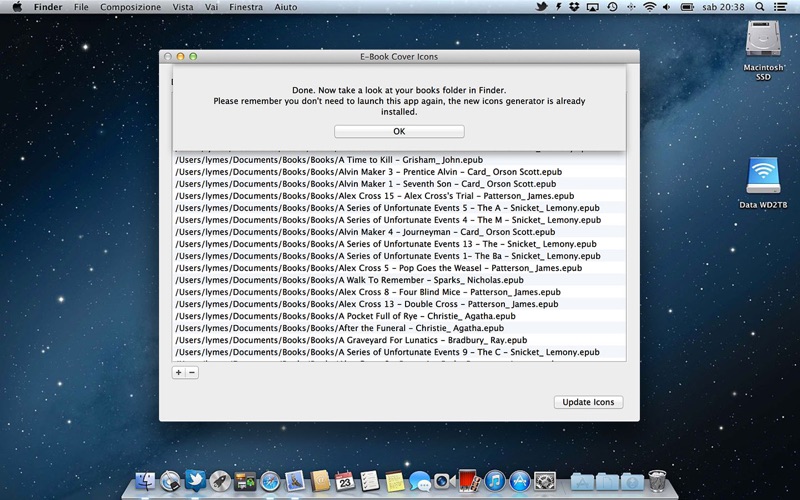800x500 pixels.
Task: Open Calendar showing 23 in the Dock
Action: pos(345,481)
